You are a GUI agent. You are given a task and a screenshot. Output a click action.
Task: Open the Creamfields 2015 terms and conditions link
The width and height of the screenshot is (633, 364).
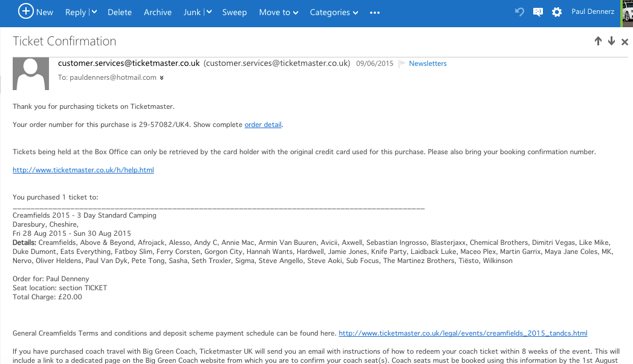(463, 333)
